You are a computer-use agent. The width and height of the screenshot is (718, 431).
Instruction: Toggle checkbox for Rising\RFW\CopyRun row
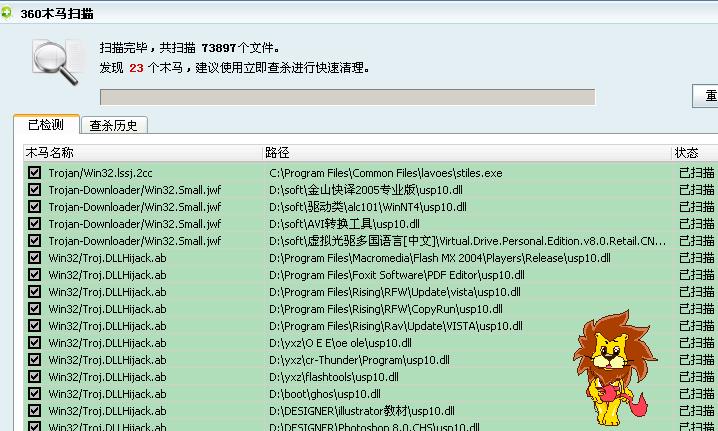[34, 308]
